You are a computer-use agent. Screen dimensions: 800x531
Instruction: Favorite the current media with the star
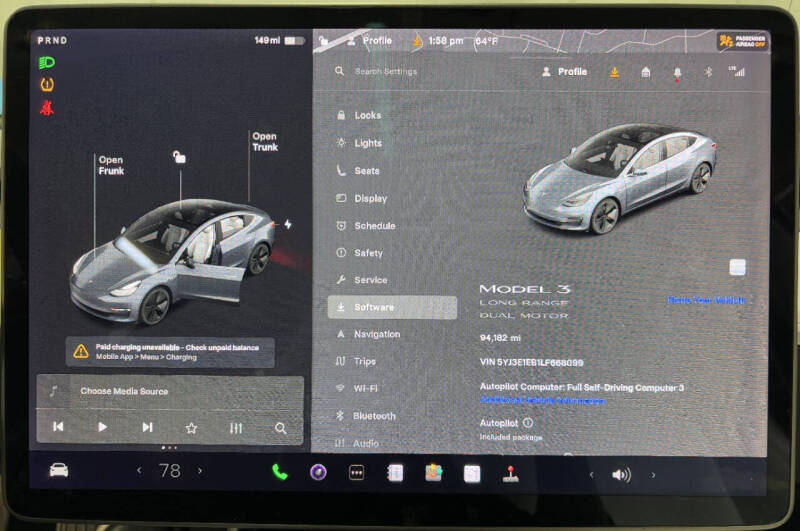(x=191, y=428)
